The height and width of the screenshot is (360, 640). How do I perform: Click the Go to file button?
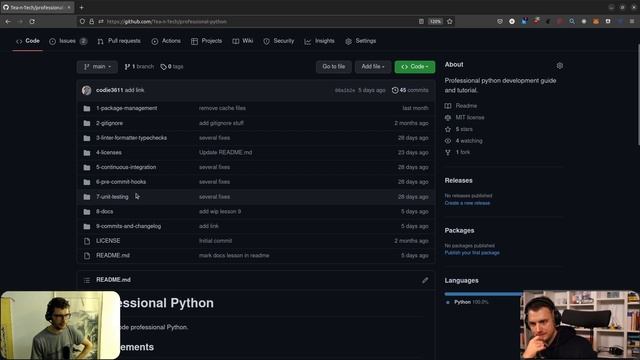click(333, 67)
